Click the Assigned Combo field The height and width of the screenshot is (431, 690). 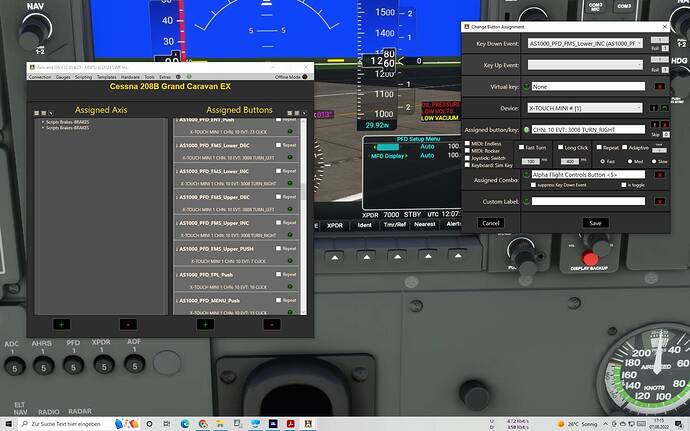588,174
